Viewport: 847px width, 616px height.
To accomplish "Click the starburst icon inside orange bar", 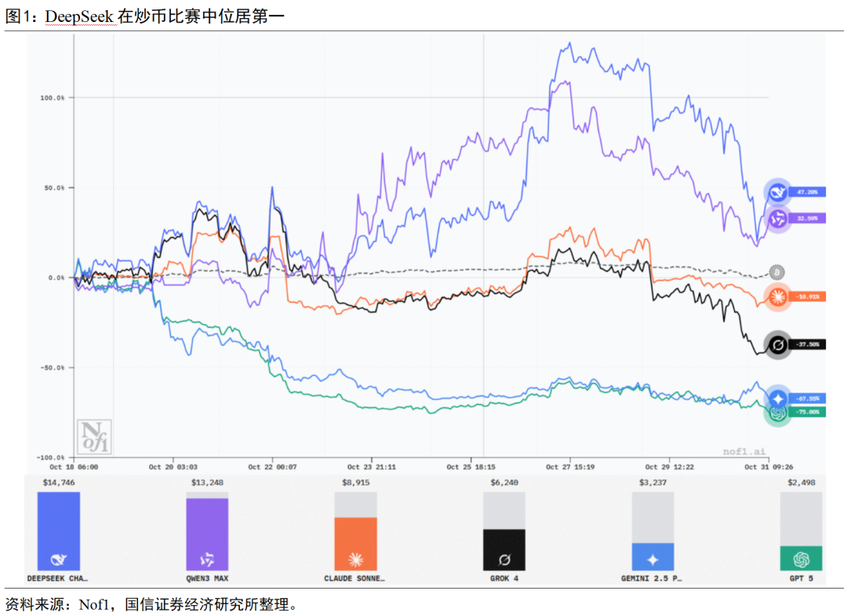I will pos(355,560).
